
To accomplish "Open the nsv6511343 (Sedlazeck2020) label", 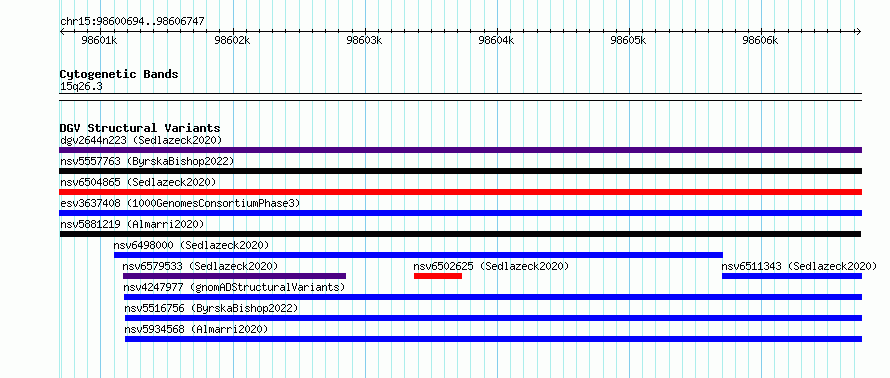I will click(799, 266).
